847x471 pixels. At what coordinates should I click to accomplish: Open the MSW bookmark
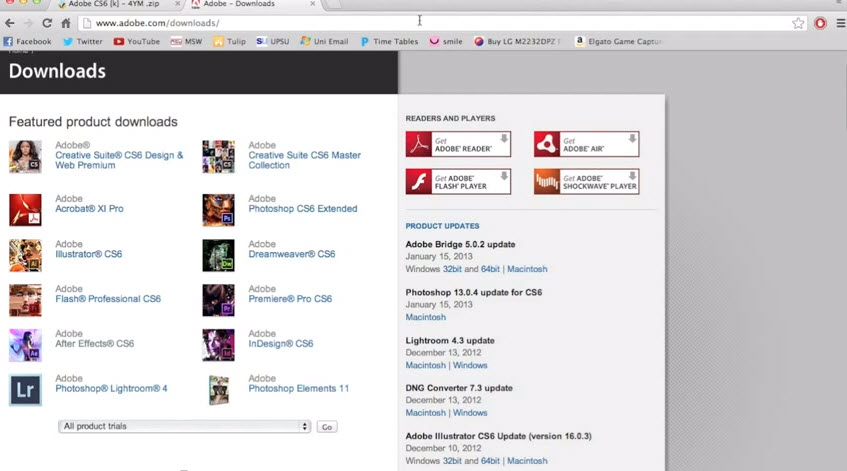pyautogui.click(x=186, y=42)
